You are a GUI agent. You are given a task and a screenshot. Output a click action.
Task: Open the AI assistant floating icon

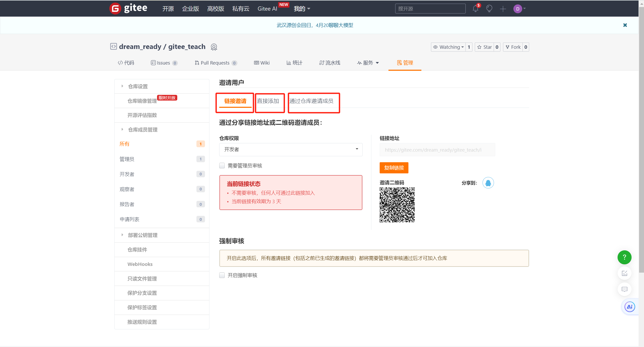coord(629,307)
